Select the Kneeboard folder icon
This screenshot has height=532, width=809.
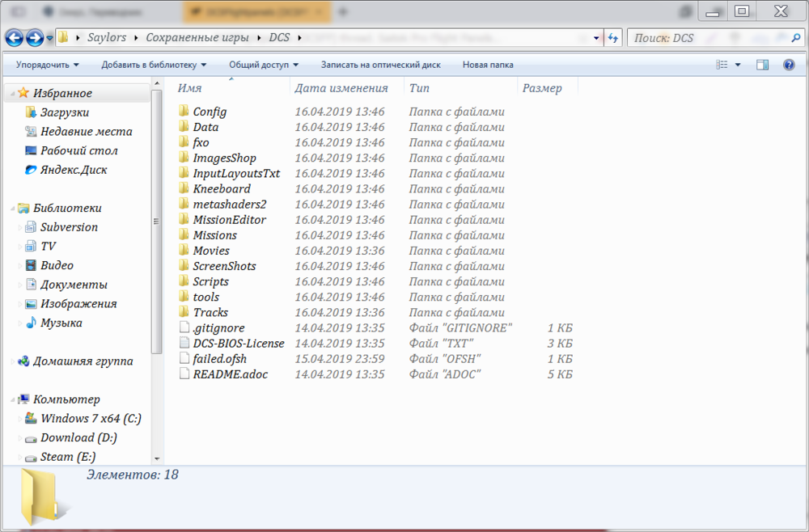tap(184, 188)
